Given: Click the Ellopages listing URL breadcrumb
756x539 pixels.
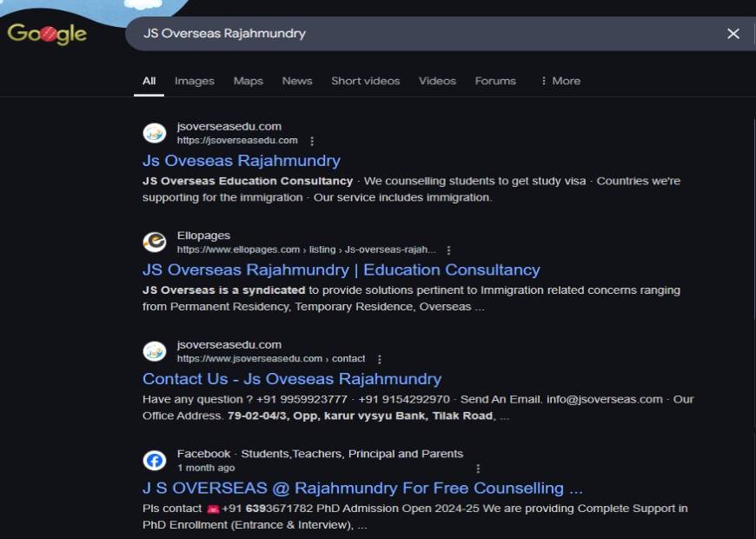Looking at the screenshot, I should (x=306, y=250).
